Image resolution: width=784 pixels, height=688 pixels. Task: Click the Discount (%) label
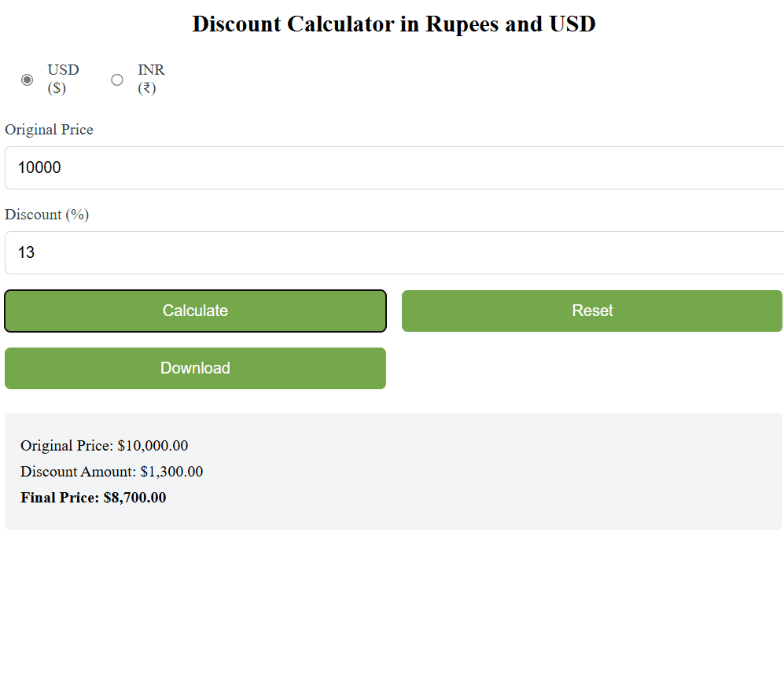(x=47, y=214)
